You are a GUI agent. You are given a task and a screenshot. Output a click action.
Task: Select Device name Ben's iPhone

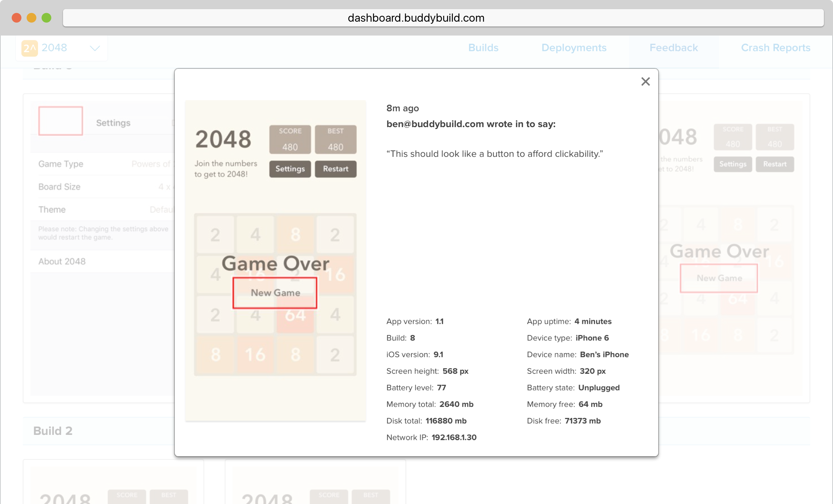604,354
